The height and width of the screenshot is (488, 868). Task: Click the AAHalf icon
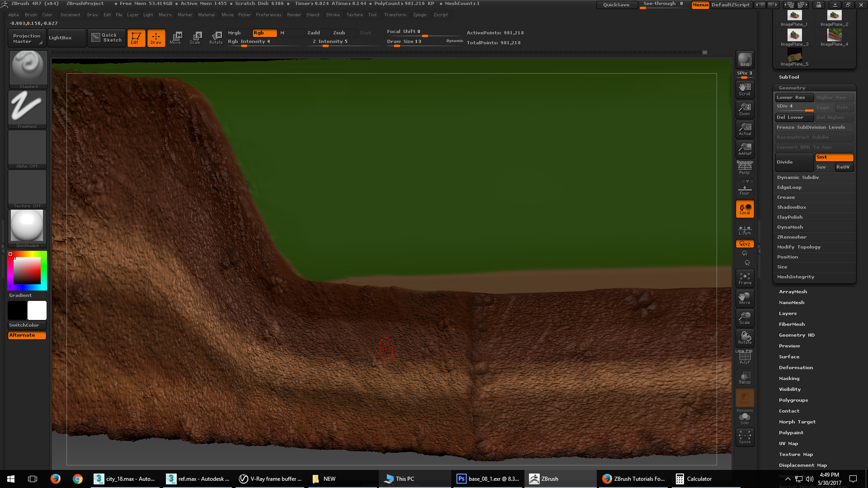745,149
